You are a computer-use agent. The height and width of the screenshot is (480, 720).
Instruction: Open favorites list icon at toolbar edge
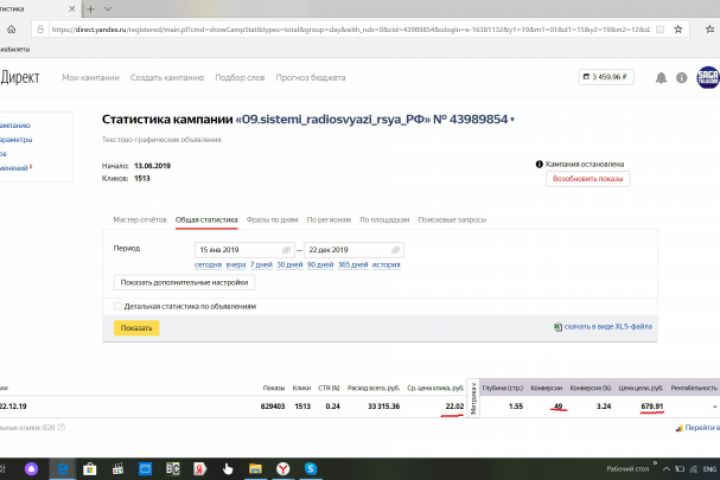(710, 29)
